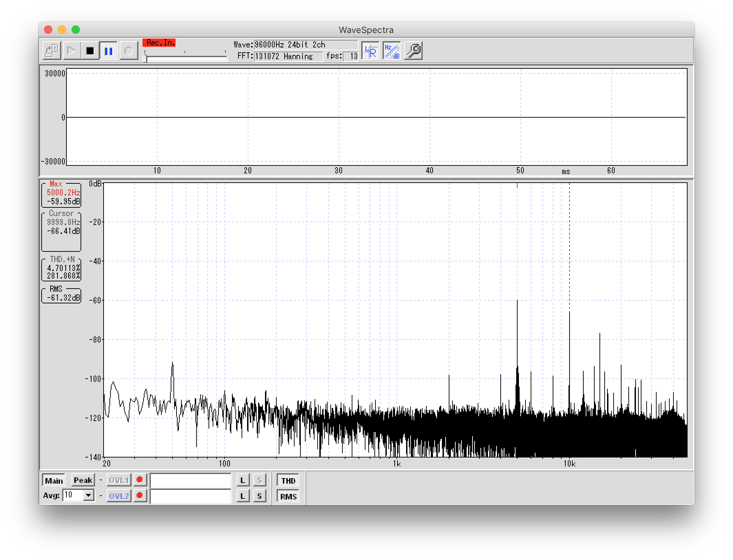Viewport: 733px width, 560px height.
Task: Click the L load button for OVL1
Action: (243, 480)
